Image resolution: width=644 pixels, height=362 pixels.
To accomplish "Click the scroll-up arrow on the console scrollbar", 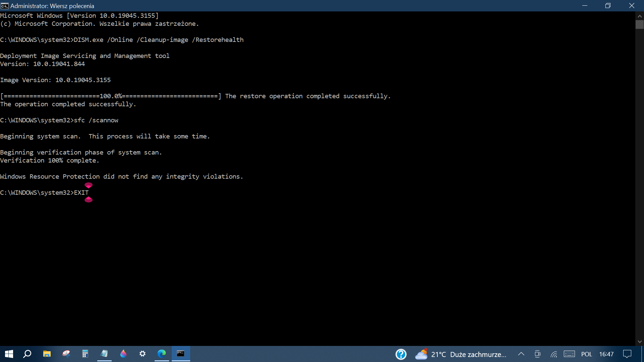I will pyautogui.click(x=640, y=16).
